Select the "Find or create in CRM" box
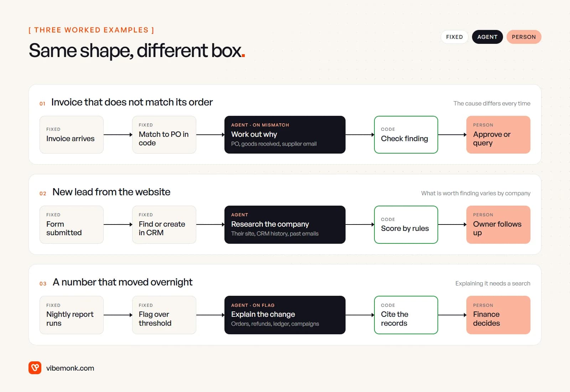570x392 pixels. tap(164, 225)
